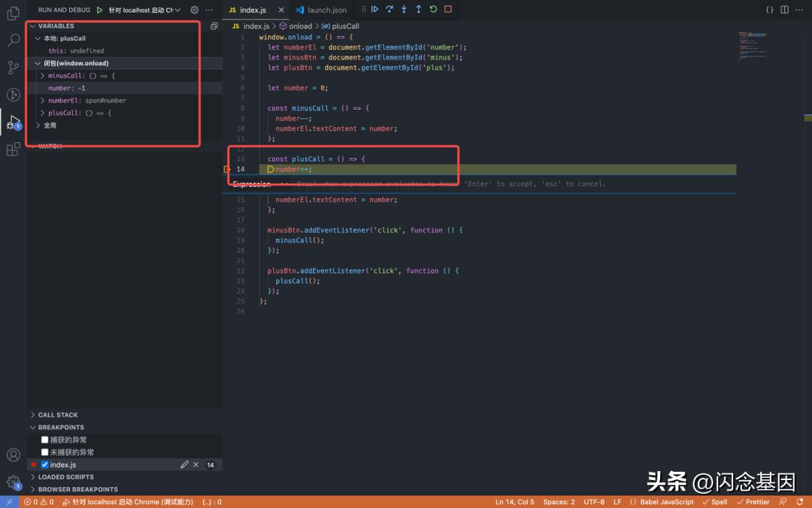
Task: Click the Step Over debug icon
Action: pos(389,10)
